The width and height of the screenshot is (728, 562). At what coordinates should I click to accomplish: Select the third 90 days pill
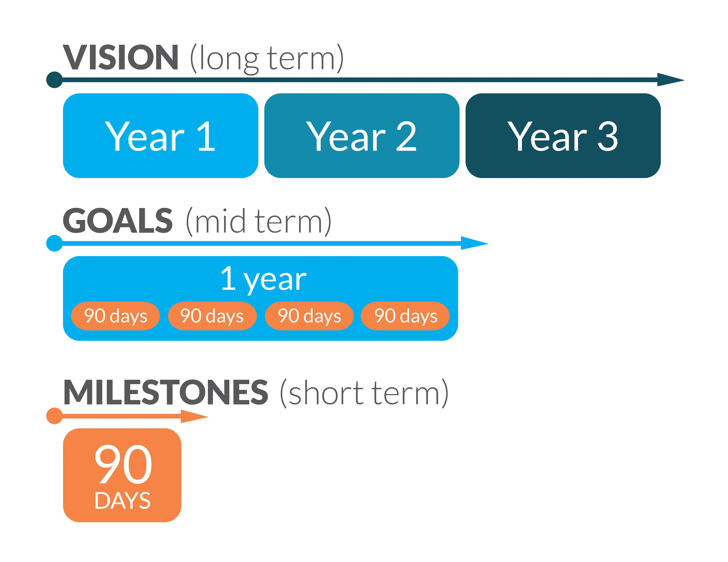(x=309, y=316)
